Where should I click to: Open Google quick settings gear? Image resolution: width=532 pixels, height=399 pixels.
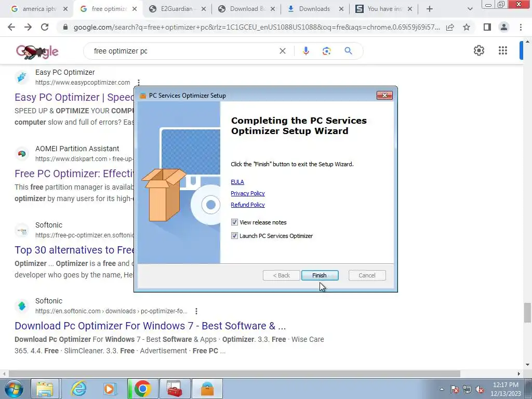478,50
